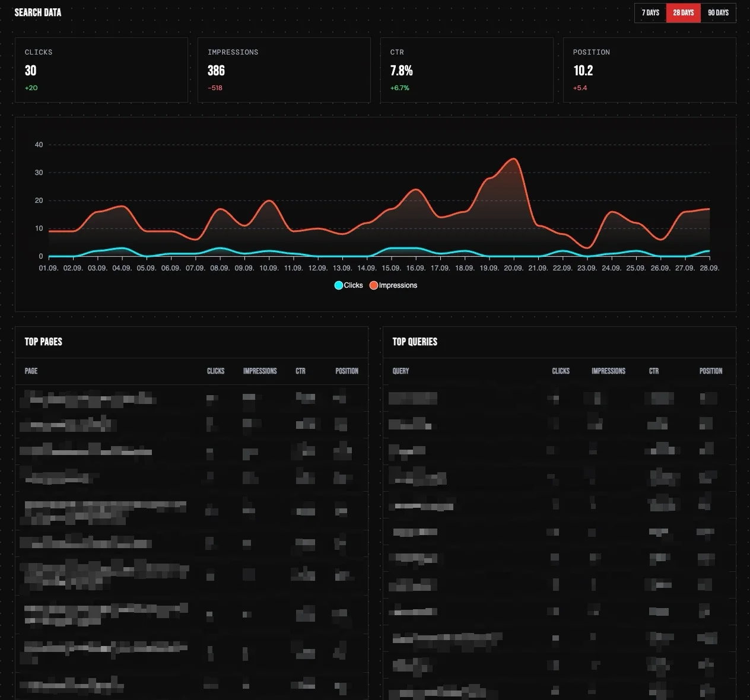750x700 pixels.
Task: Click the Top Pages heading
Action: (43, 342)
